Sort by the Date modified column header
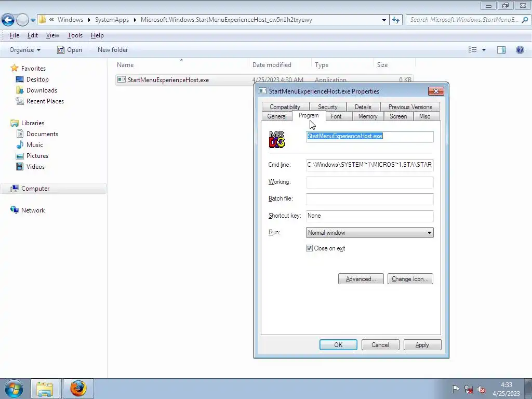Screen dimensions: 532x399 click(x=280, y=65)
